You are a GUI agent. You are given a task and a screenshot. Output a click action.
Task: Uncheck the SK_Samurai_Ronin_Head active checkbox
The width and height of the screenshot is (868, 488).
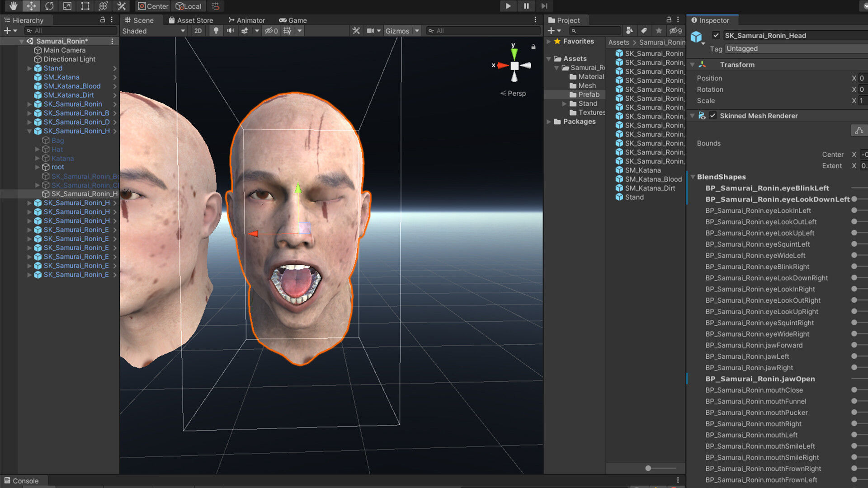(716, 35)
